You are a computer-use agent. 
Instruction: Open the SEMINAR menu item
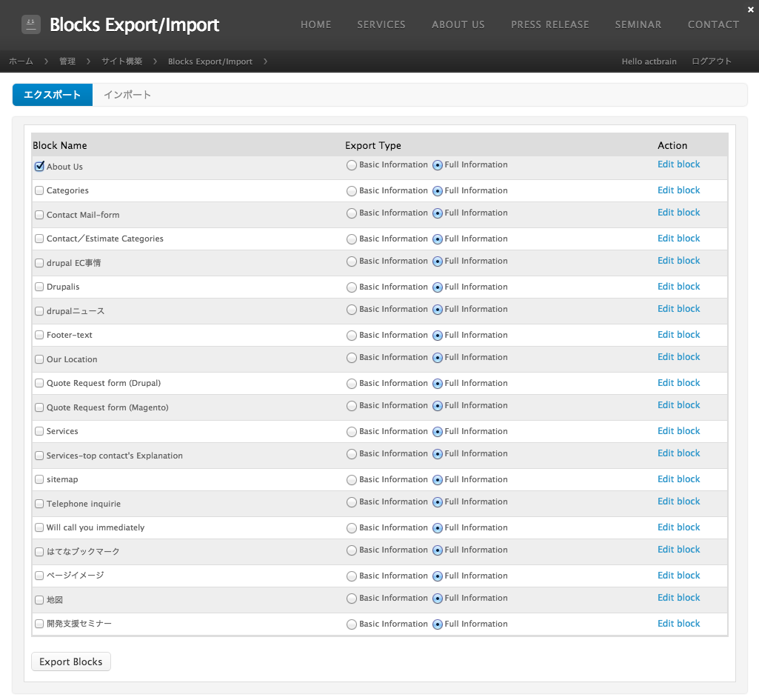point(638,24)
